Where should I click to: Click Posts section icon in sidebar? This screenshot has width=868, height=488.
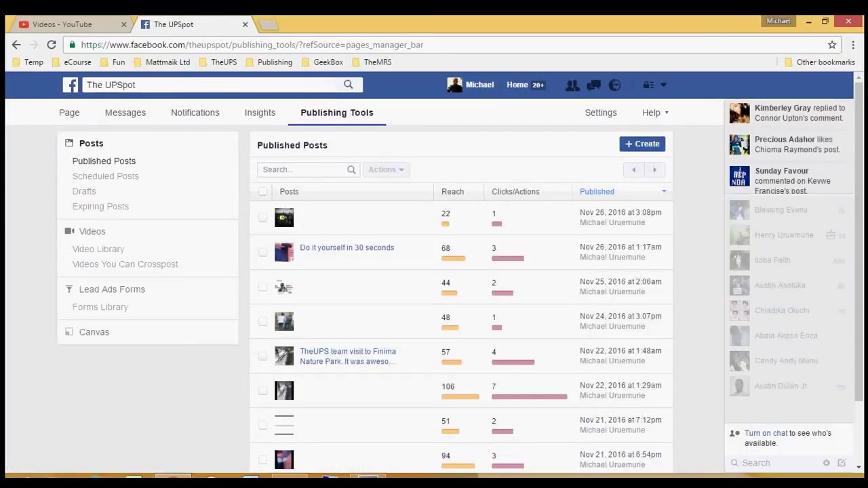coord(69,143)
